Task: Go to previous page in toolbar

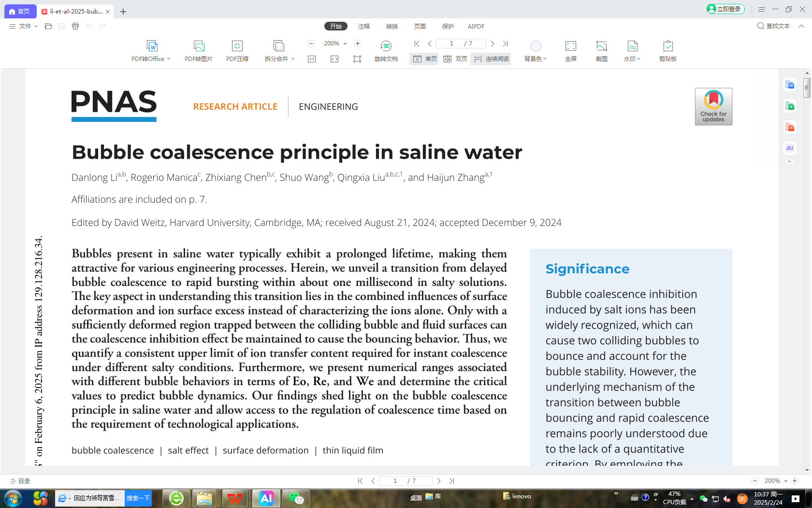Action: coord(430,44)
